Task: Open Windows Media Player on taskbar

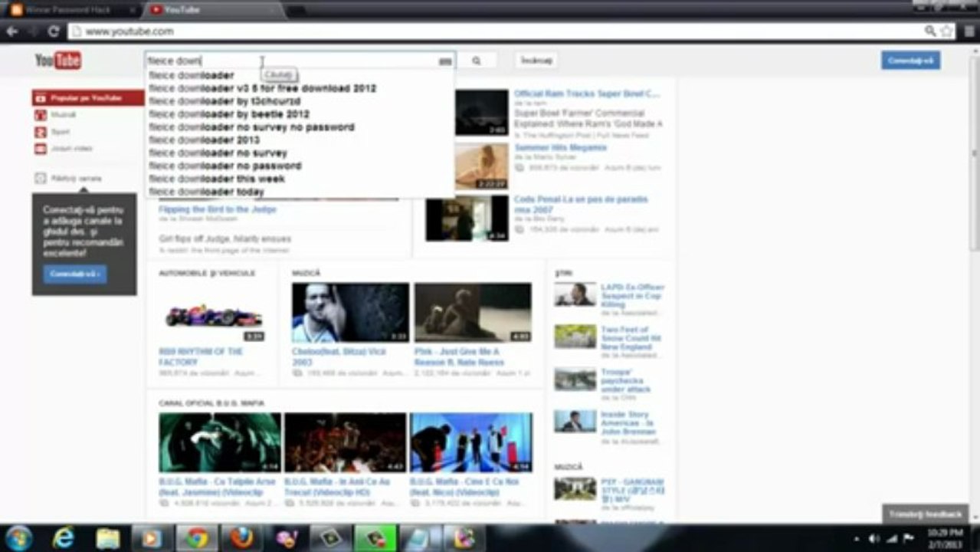Action: [152, 538]
